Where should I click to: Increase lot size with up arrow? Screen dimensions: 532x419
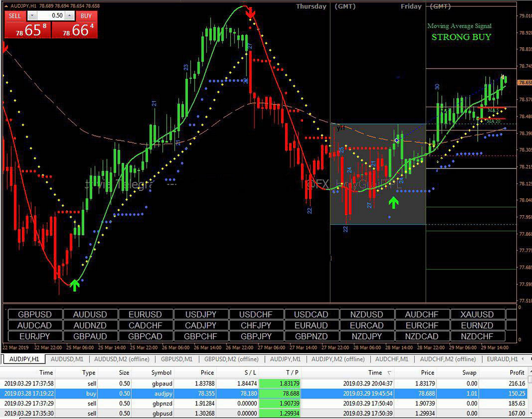69,16
